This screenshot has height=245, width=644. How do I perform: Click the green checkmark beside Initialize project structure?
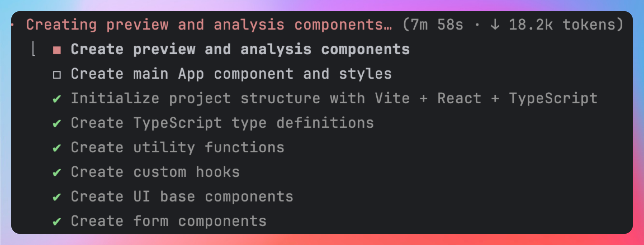click(x=57, y=99)
